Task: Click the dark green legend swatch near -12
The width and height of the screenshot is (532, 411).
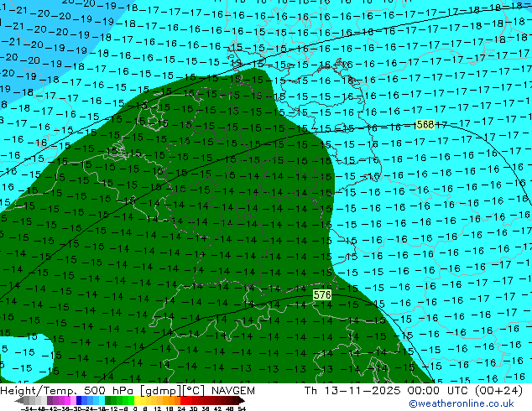Action: click(x=108, y=400)
